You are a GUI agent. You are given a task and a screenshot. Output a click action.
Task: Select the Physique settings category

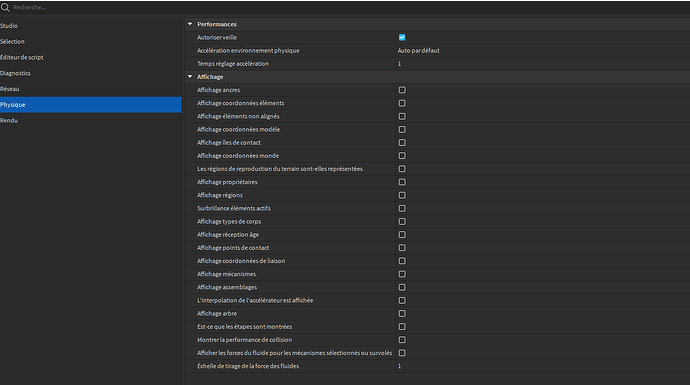(x=91, y=105)
